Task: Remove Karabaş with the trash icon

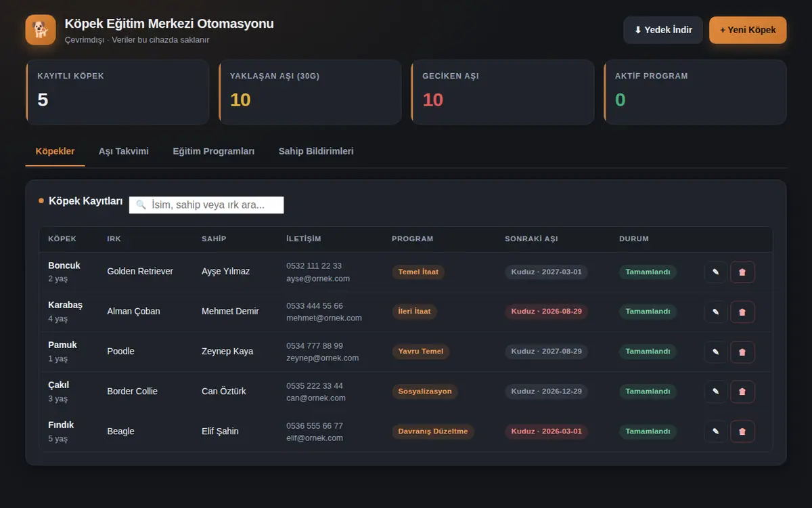Action: point(742,312)
